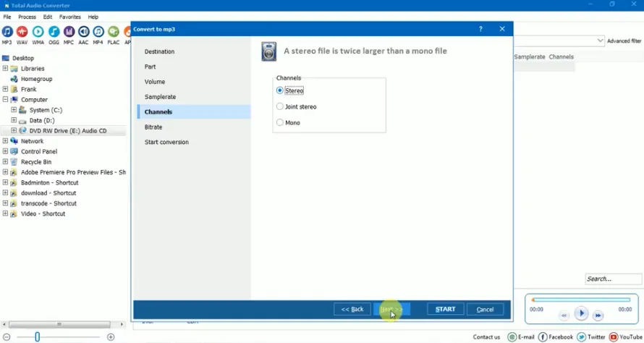
Task: Choose the Joint stereo option
Action: [280, 107]
